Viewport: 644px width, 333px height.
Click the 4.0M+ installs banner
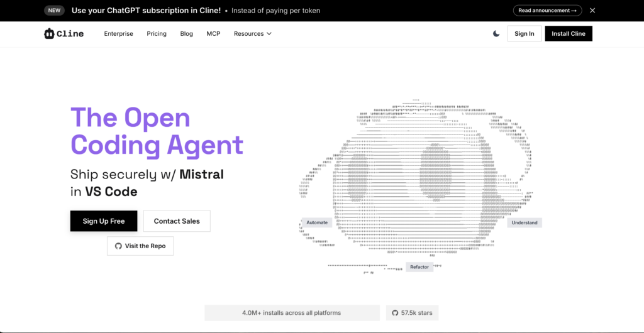pyautogui.click(x=292, y=313)
